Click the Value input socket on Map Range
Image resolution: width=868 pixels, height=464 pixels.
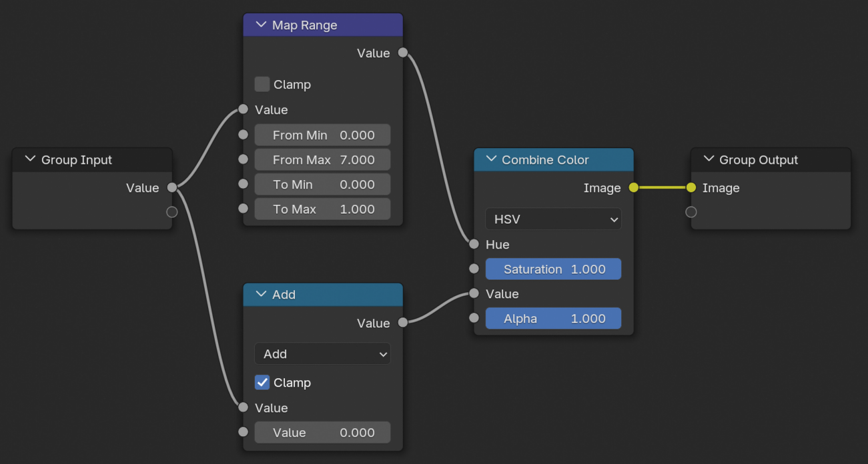(x=243, y=109)
